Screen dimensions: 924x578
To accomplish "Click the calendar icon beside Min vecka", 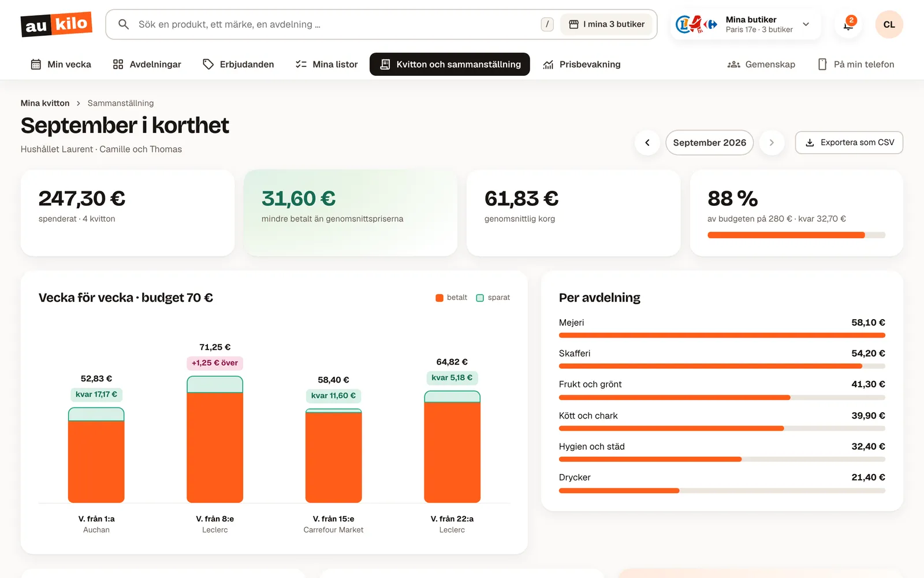I will click(x=36, y=64).
